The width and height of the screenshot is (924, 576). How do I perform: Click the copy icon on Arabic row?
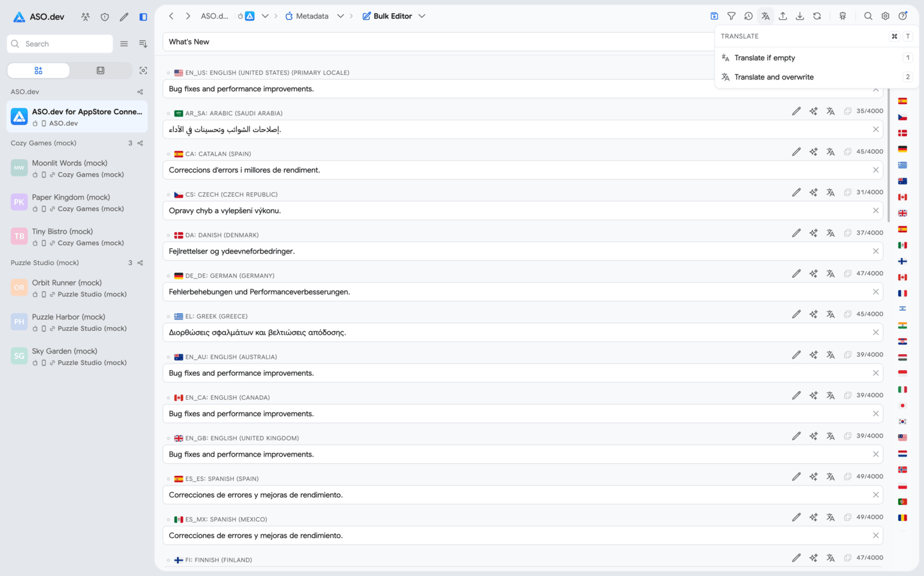pos(848,111)
